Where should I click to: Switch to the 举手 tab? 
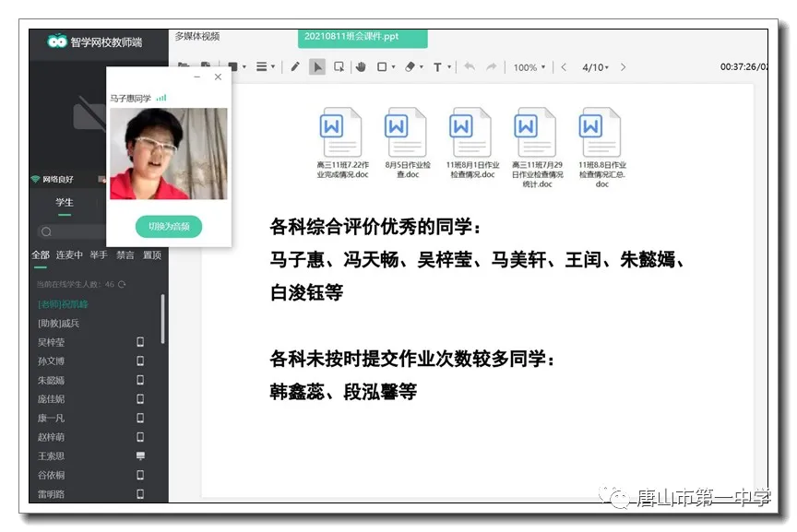[x=99, y=255]
